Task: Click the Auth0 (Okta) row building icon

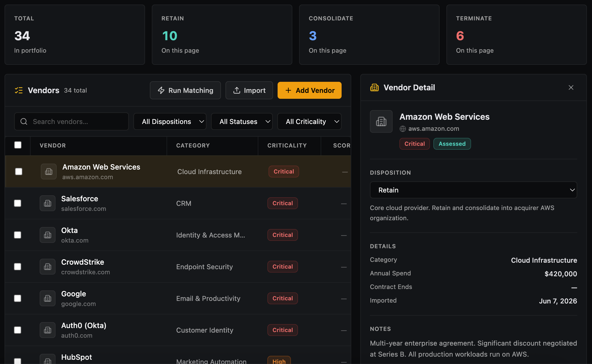Action: tap(48, 330)
